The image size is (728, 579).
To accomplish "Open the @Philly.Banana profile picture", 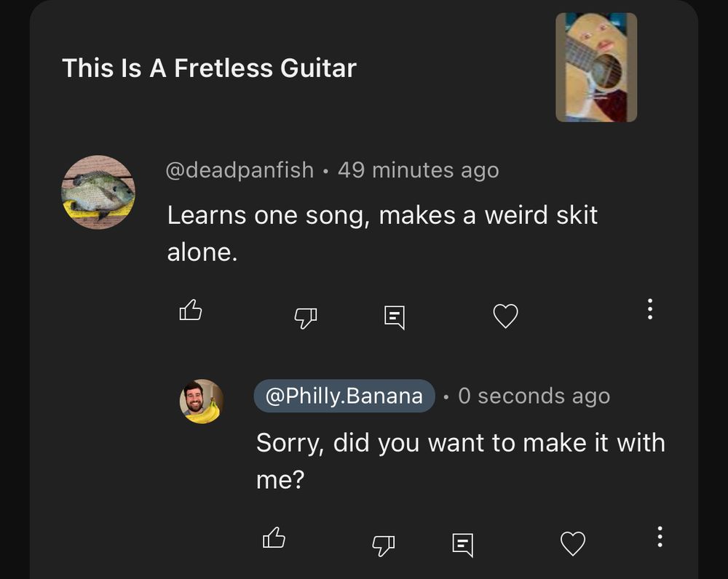I will [x=202, y=401].
